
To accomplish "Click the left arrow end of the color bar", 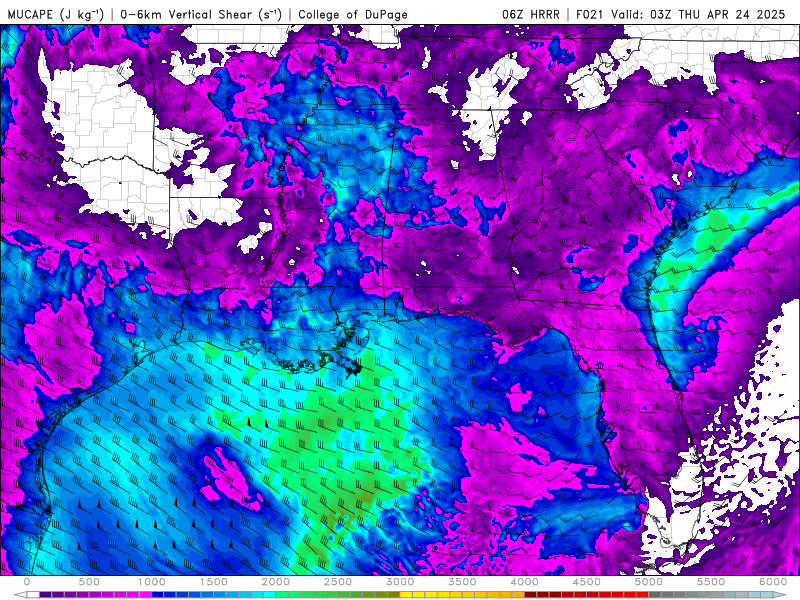I will tap(20, 594).
